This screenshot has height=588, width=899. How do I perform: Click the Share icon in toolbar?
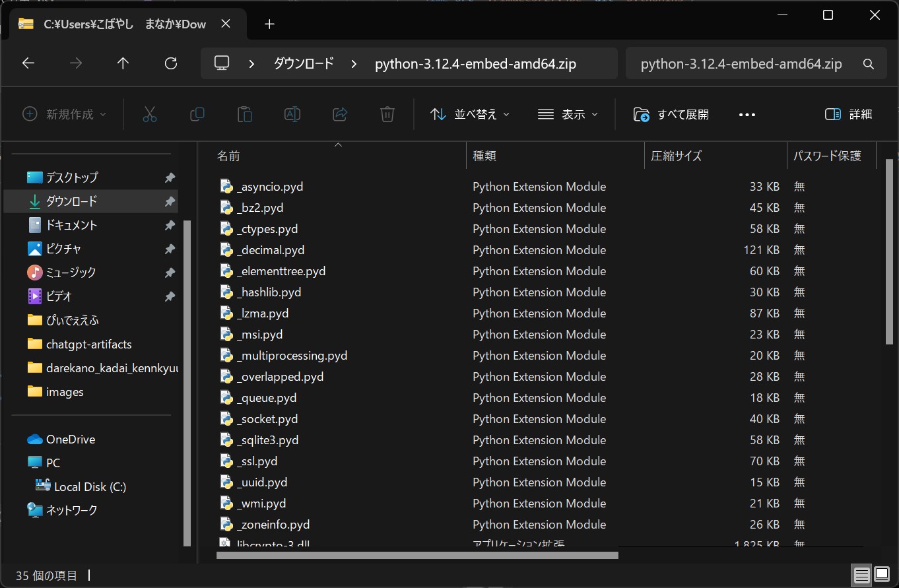pos(340,114)
